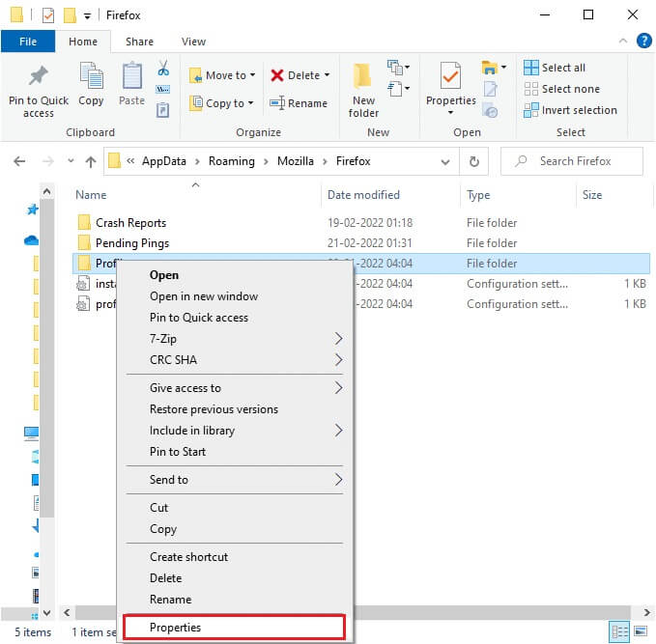Viewport: 656px width, 644px height.
Task: Open the New item ribbon menu
Action: pyautogui.click(x=398, y=68)
